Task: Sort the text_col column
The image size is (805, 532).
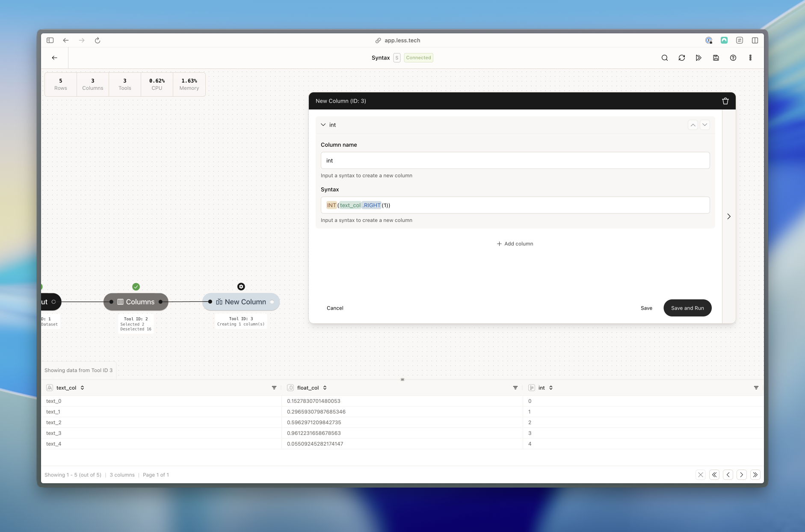Action: coord(83,388)
